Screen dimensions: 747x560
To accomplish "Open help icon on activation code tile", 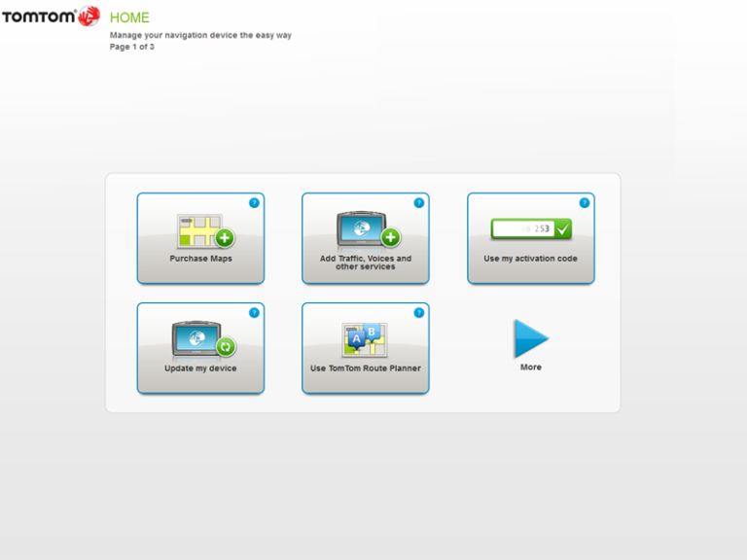I will [x=584, y=203].
